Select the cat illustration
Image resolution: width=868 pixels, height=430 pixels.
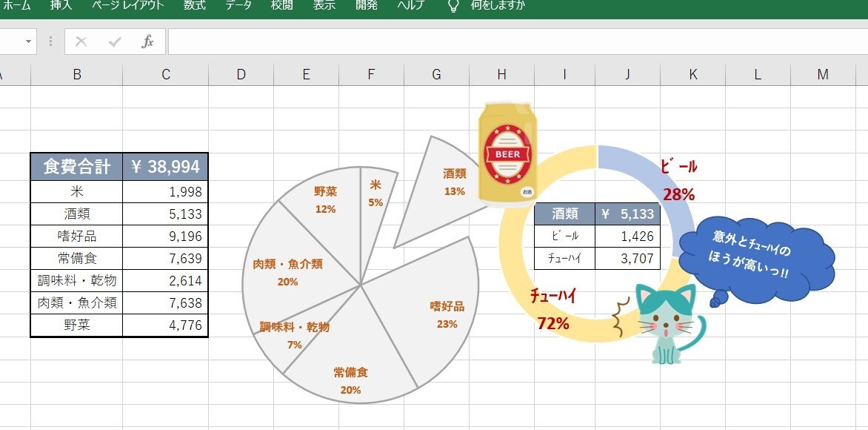[x=667, y=324]
